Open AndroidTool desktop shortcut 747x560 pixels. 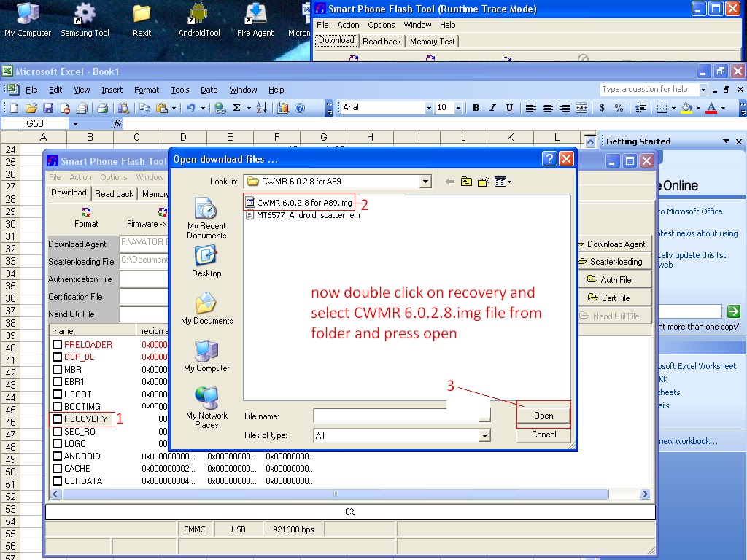click(198, 20)
